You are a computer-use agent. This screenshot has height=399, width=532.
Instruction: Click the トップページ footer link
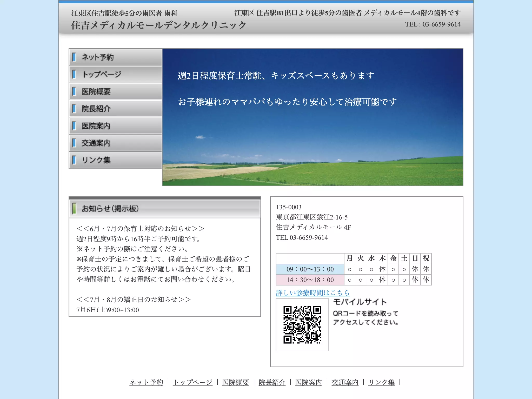coord(192,382)
